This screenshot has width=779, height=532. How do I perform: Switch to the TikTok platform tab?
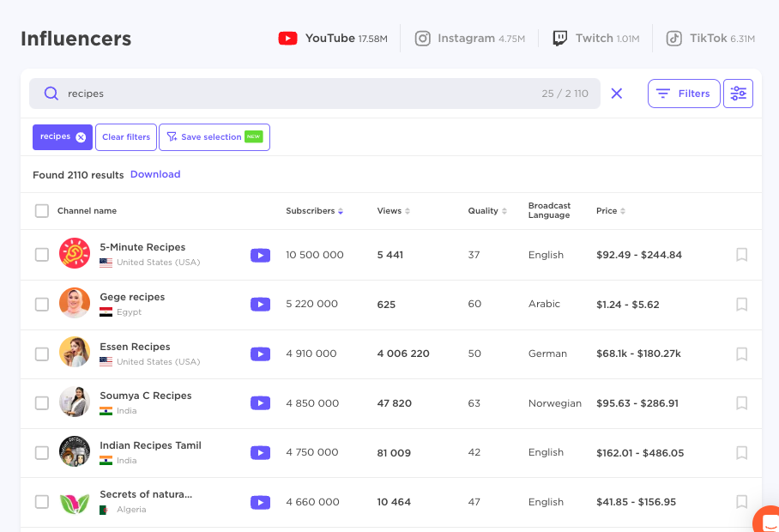pos(710,39)
